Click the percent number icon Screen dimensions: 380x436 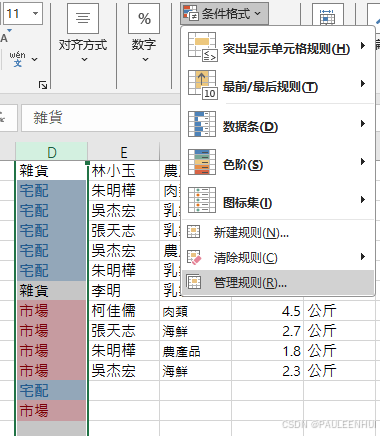click(144, 18)
